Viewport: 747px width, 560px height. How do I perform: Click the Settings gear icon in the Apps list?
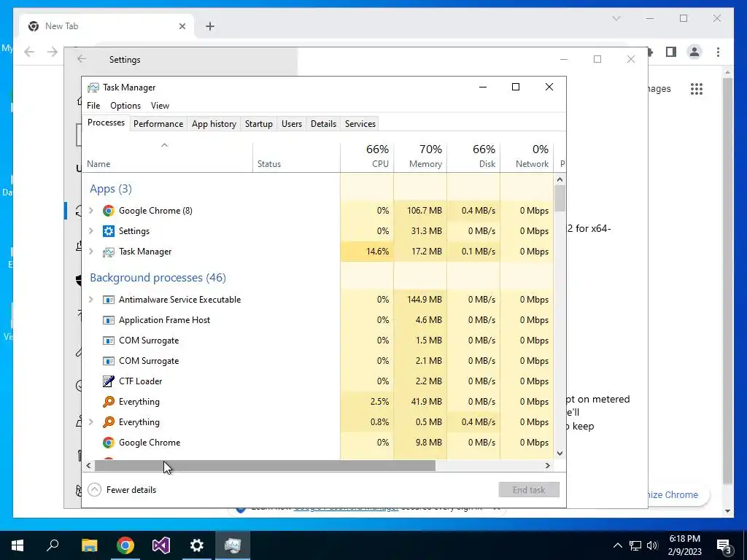click(109, 231)
